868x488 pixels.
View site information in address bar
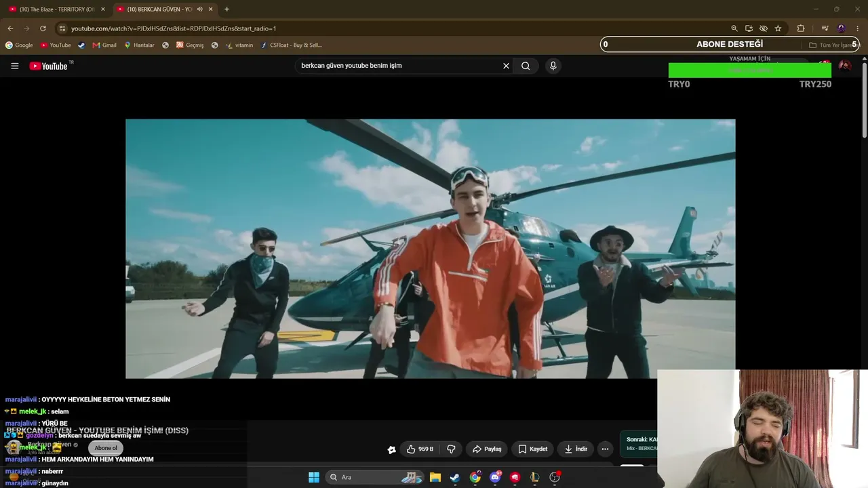(x=62, y=28)
